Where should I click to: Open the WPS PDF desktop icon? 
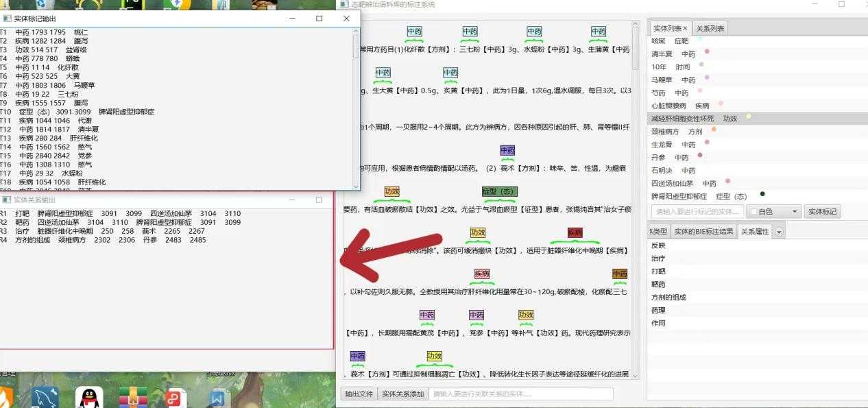point(176,397)
